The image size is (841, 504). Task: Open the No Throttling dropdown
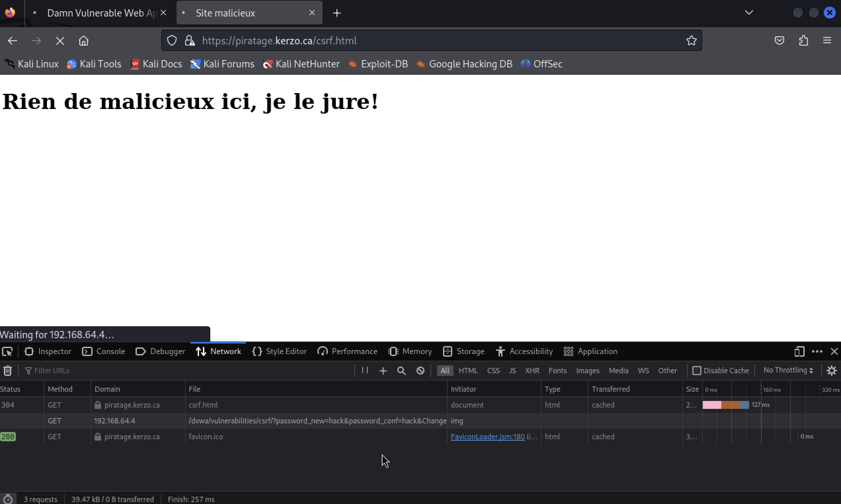pyautogui.click(x=788, y=370)
